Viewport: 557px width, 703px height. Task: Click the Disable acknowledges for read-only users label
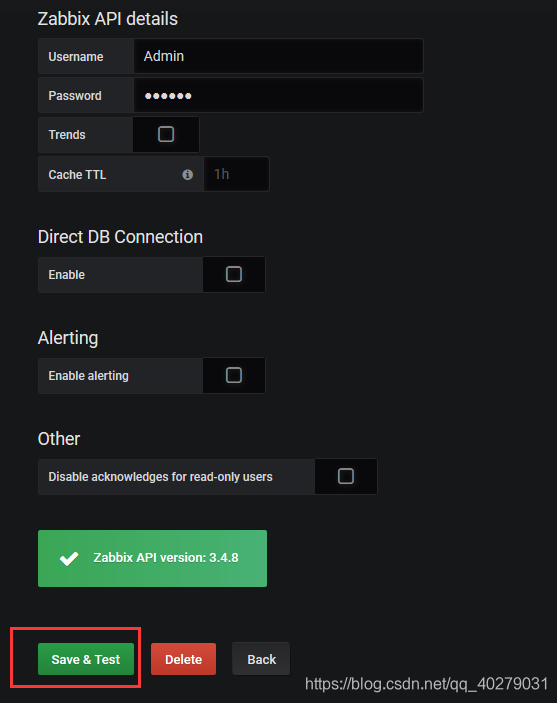point(160,477)
